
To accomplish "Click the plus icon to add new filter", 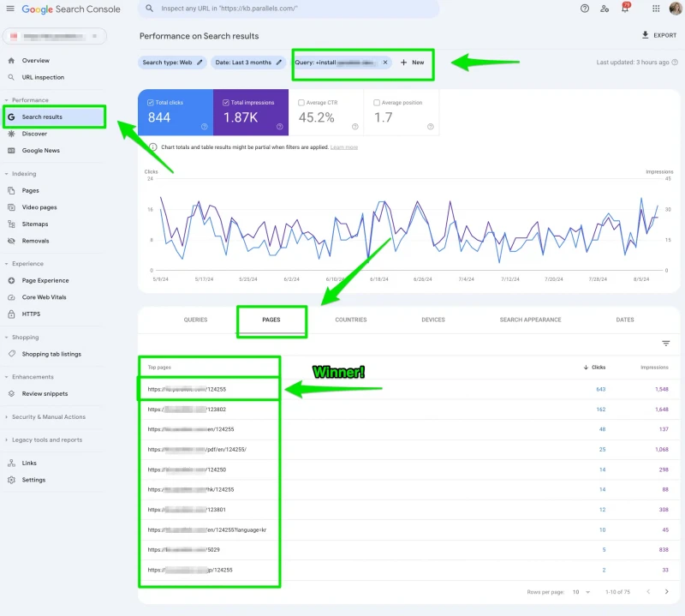I will pyautogui.click(x=403, y=62).
